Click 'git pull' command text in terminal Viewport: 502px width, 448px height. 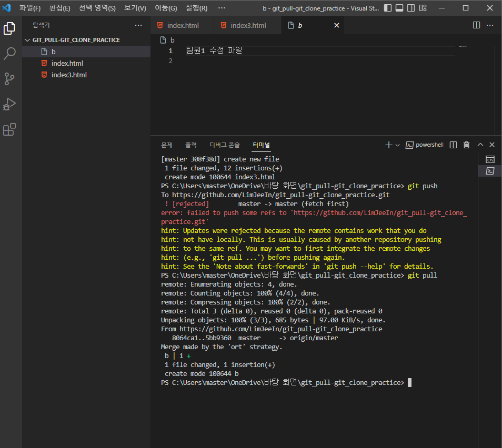pyautogui.click(x=423, y=275)
